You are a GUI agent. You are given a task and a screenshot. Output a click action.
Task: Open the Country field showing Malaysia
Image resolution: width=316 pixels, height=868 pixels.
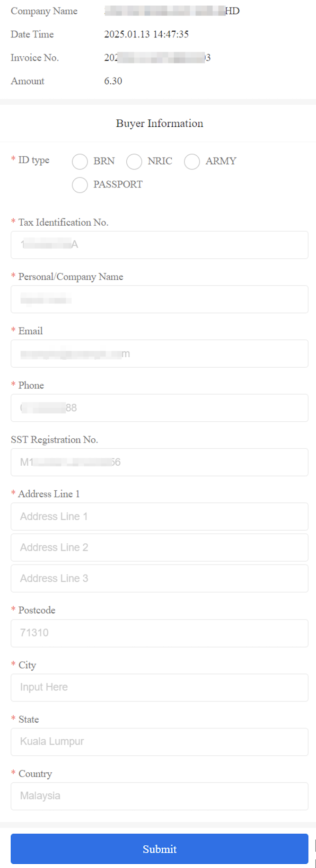coord(159,796)
